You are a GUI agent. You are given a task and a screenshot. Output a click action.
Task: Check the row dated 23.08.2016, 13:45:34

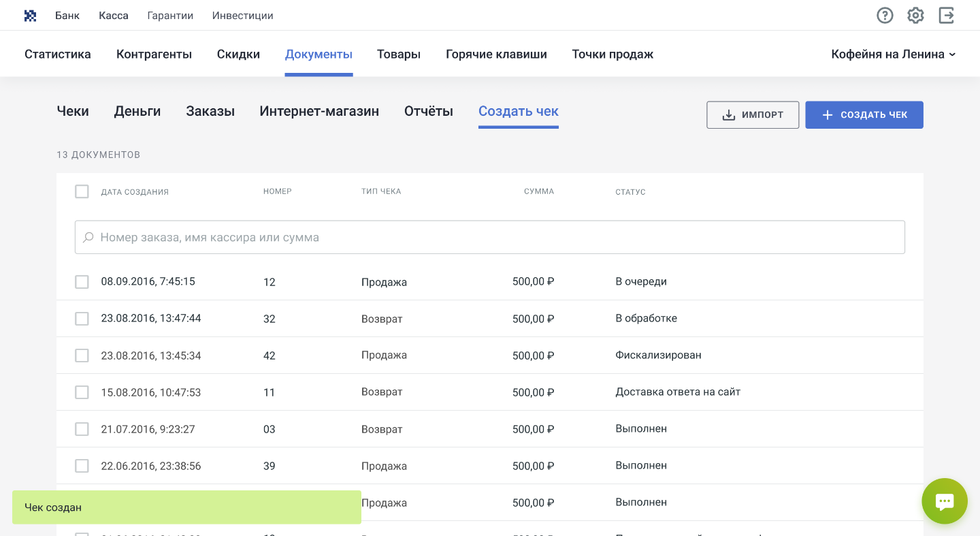pyautogui.click(x=82, y=355)
